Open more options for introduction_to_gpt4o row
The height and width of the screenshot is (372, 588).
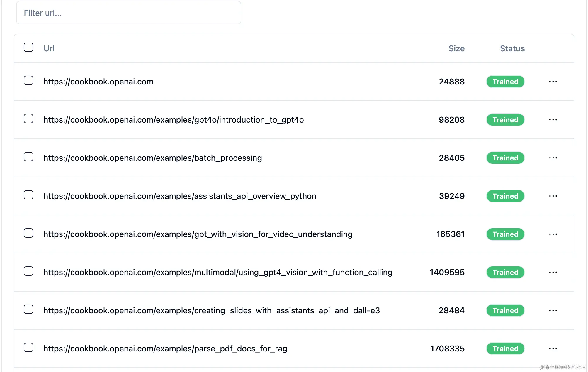click(553, 120)
